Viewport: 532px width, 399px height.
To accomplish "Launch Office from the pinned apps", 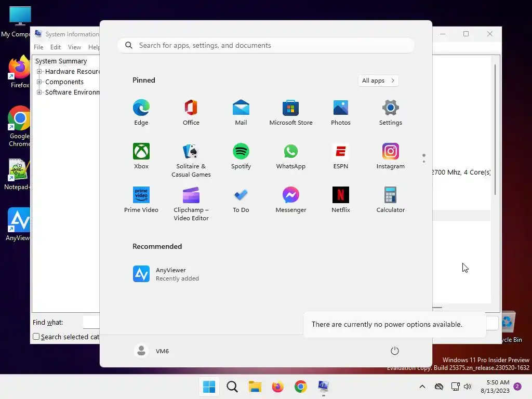I will 191,113.
